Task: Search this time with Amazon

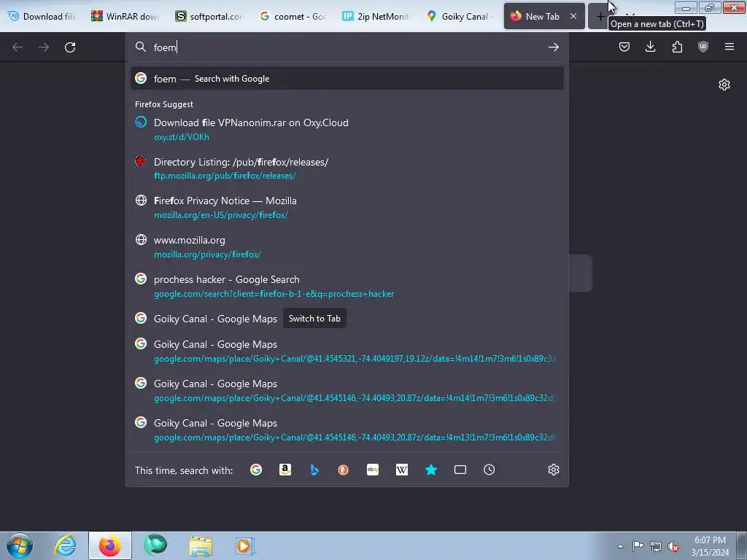Action: 285,470
